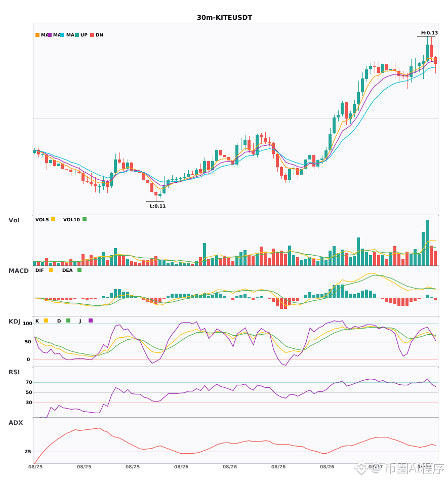Click the KDJ axis value 100
The image size is (448, 481).
(28, 324)
